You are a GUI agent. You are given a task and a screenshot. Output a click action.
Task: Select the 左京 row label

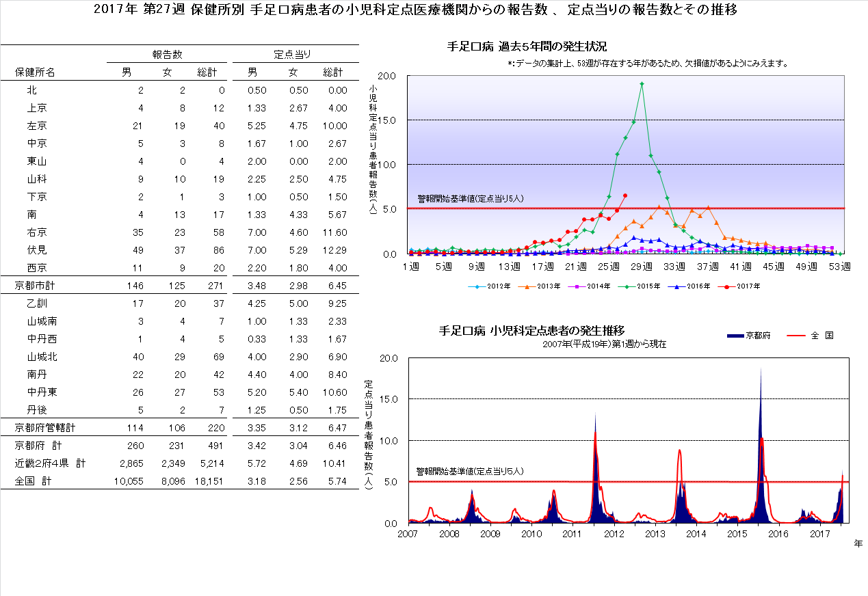(x=37, y=126)
